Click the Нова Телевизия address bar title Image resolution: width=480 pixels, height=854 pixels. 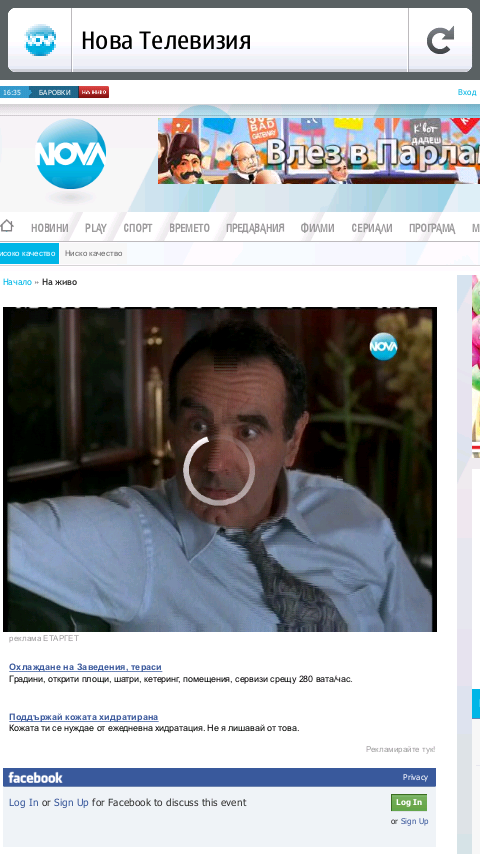pyautogui.click(x=166, y=41)
